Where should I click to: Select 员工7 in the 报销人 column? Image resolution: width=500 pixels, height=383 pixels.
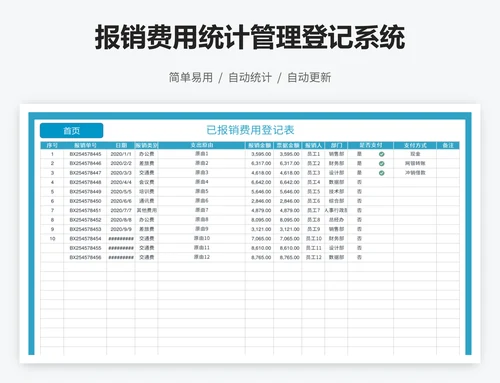click(313, 210)
